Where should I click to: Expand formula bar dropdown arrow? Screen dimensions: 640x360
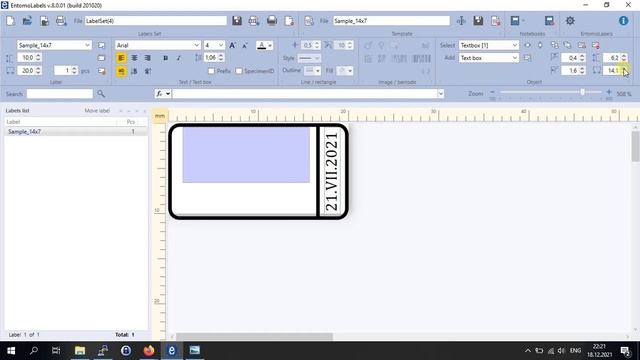[x=440, y=94]
